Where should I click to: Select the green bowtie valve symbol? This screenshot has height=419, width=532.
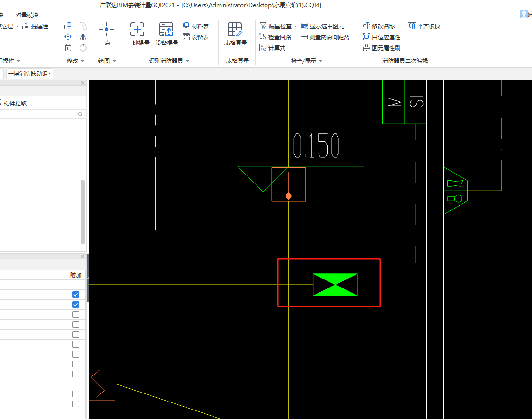[335, 285]
